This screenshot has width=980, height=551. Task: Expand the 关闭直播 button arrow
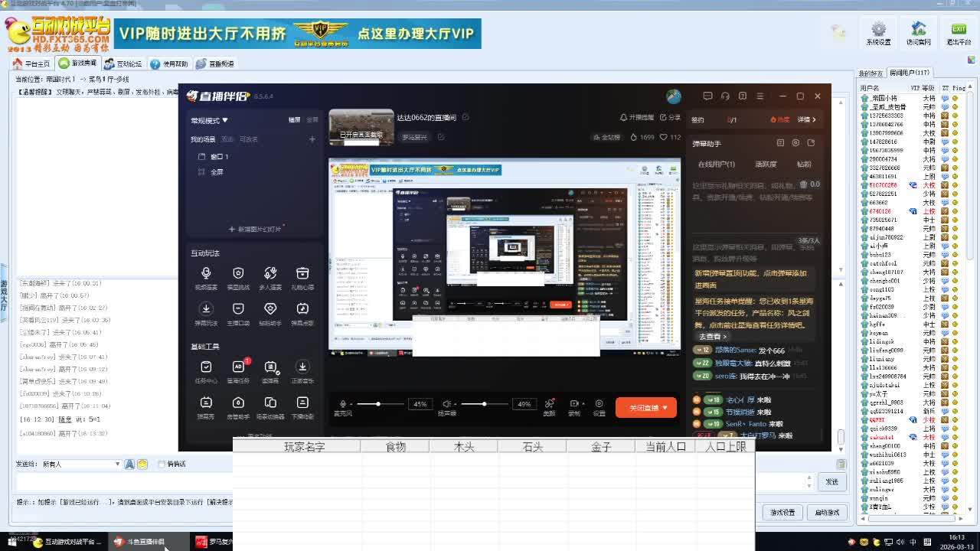(x=665, y=408)
